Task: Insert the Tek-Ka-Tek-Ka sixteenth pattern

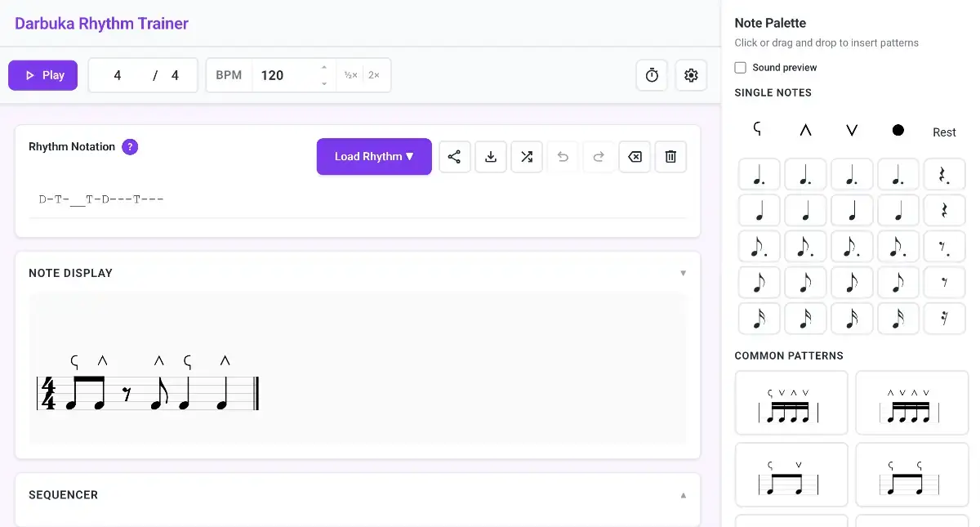Action: point(911,403)
